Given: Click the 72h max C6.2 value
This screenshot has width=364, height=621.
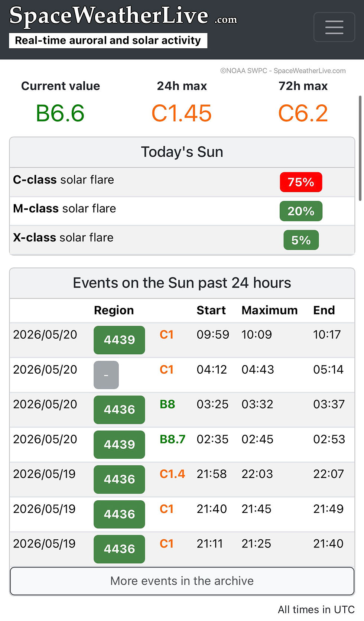Looking at the screenshot, I should [303, 113].
